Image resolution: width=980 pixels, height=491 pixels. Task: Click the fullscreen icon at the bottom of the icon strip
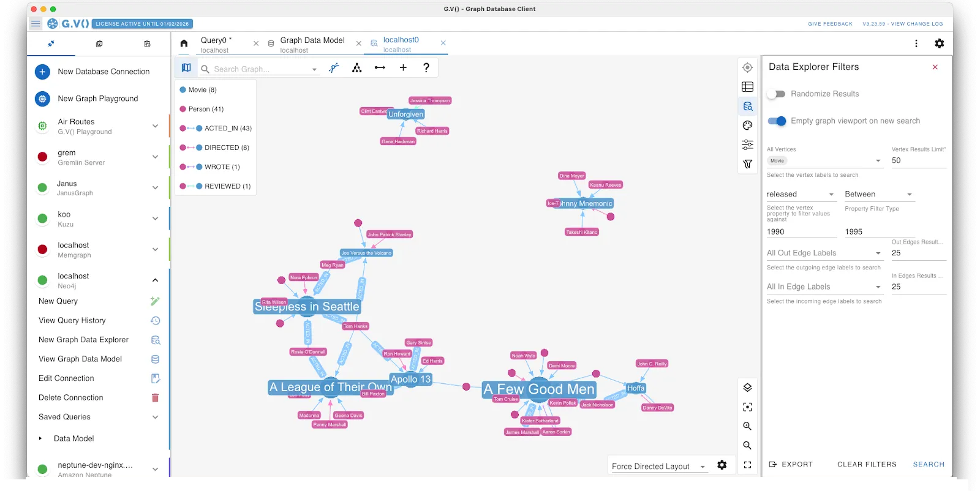click(747, 465)
